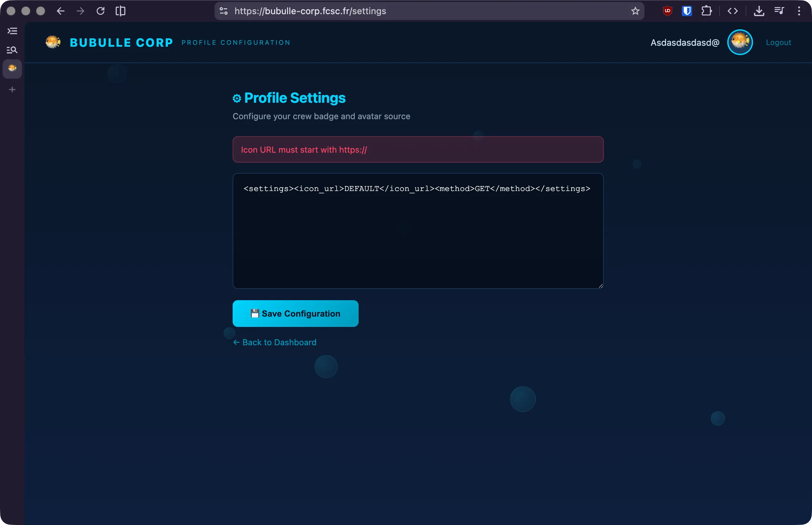Open the browser three-dot menu
The height and width of the screenshot is (525, 812).
(x=799, y=11)
